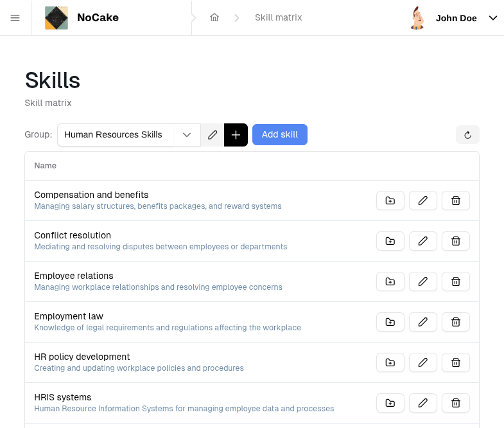Image resolution: width=504 pixels, height=428 pixels.
Task: Click the Skills page heading
Action: click(53, 80)
